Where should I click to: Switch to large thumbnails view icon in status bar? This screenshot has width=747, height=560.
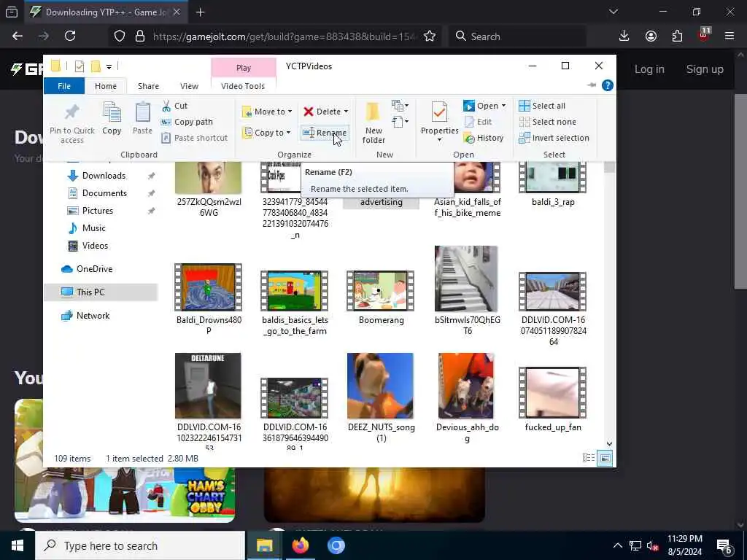pos(605,458)
